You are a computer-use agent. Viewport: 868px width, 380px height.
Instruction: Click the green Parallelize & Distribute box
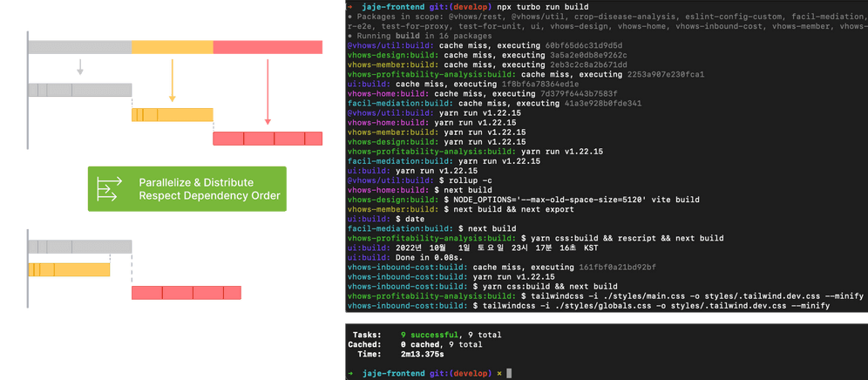tap(187, 189)
